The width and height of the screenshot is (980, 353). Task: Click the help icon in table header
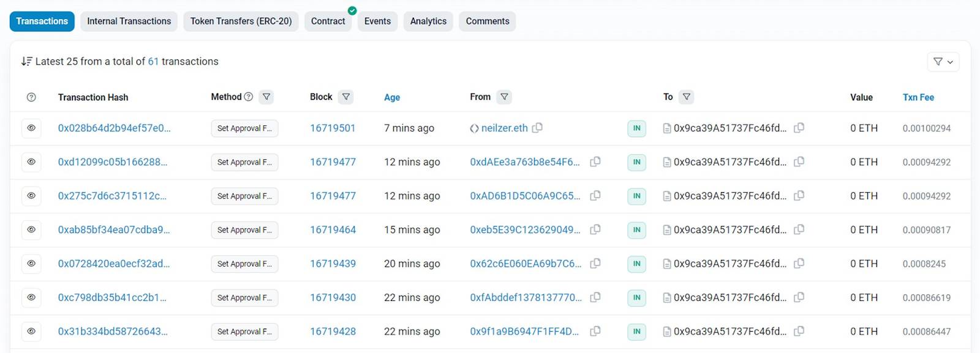[x=31, y=97]
